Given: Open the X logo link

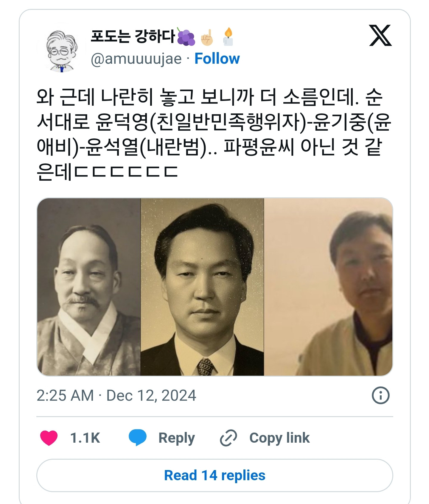Looking at the screenshot, I should click(380, 35).
